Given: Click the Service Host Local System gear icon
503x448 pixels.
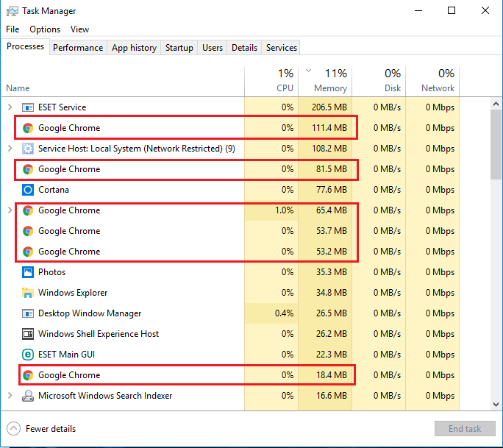Looking at the screenshot, I should (28, 149).
